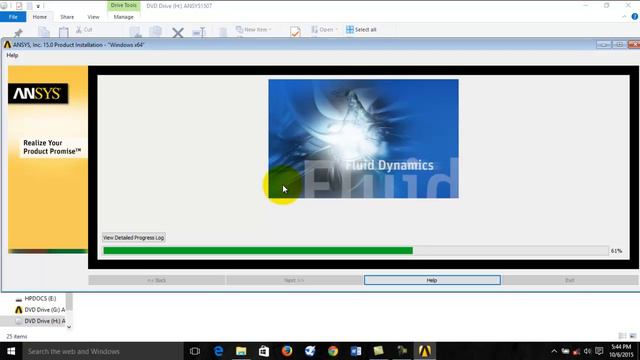Collapse the ribbon with the chevron arrow
This screenshot has width=640, height=360.
(x=624, y=17)
